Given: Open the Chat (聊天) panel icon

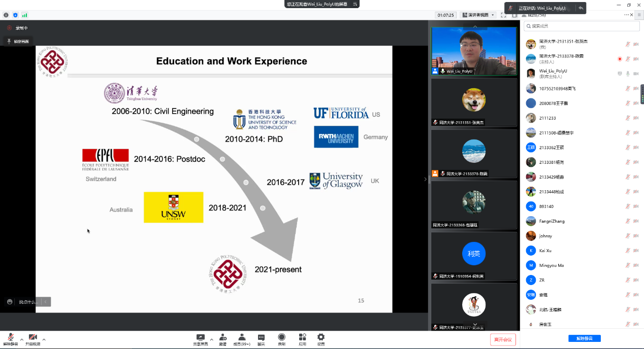Looking at the screenshot, I should pos(261,337).
